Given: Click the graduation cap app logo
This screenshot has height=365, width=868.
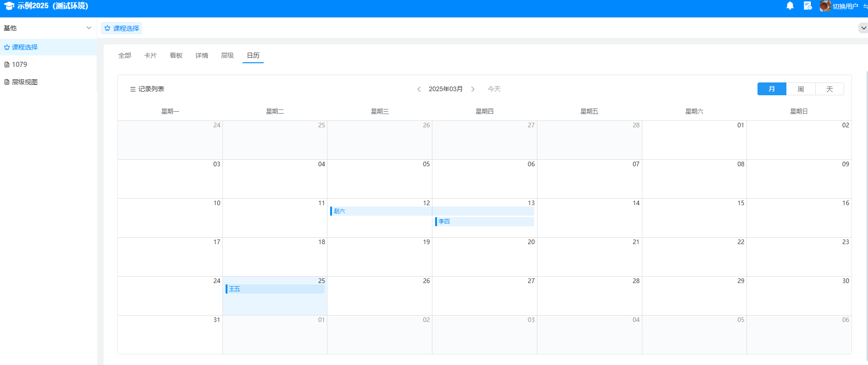Looking at the screenshot, I should pyautogui.click(x=9, y=6).
